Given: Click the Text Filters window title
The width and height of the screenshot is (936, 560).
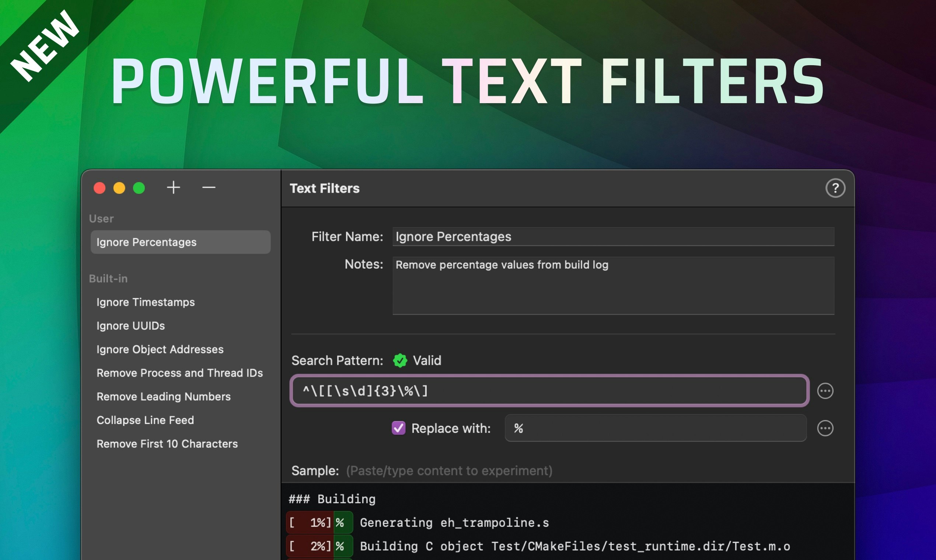Looking at the screenshot, I should tap(325, 188).
